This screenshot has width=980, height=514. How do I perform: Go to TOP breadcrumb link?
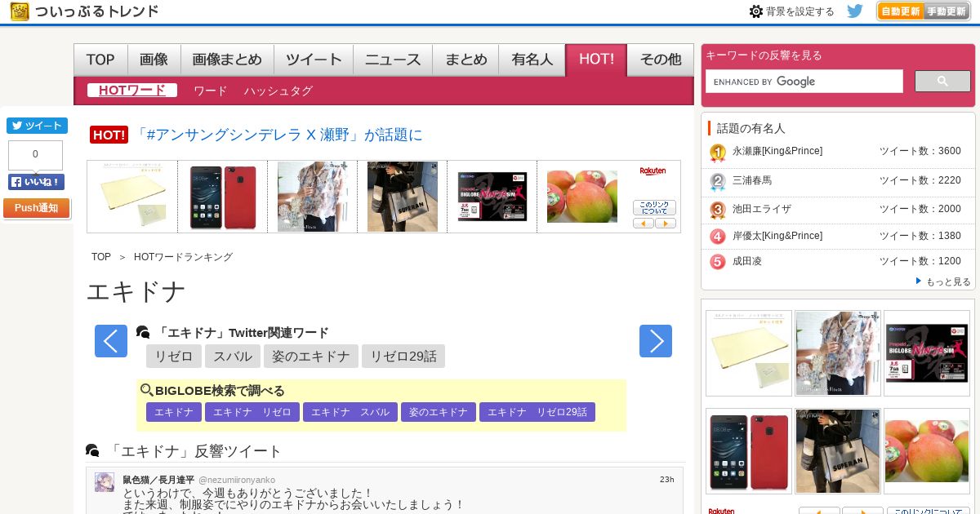(x=101, y=257)
